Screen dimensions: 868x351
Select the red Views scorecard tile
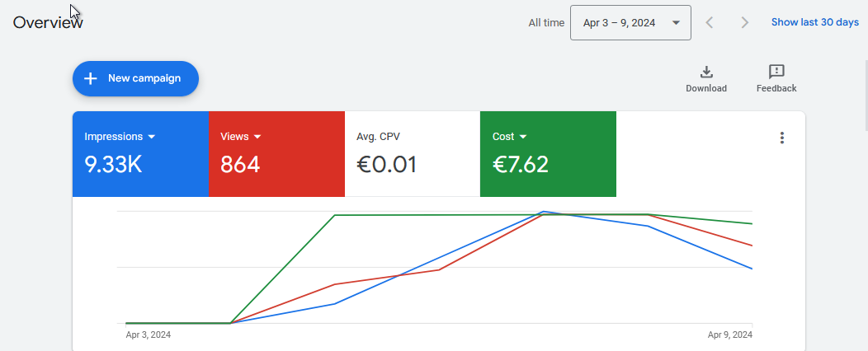[276, 154]
